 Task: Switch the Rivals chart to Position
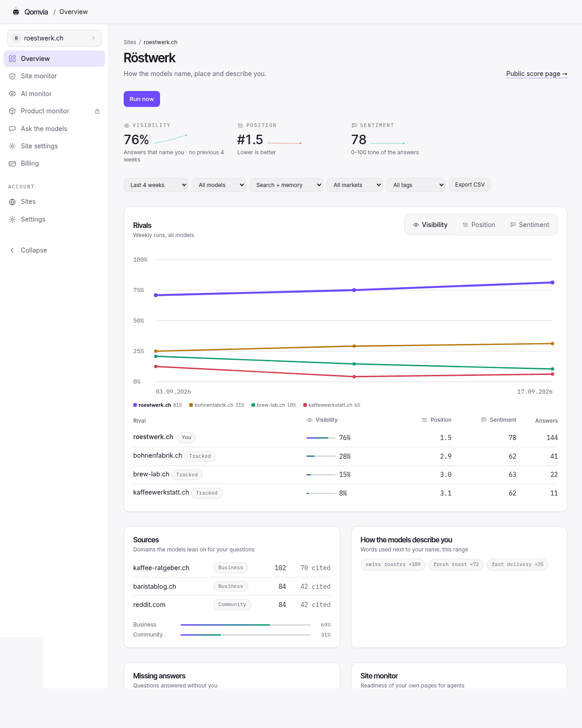pyautogui.click(x=479, y=225)
